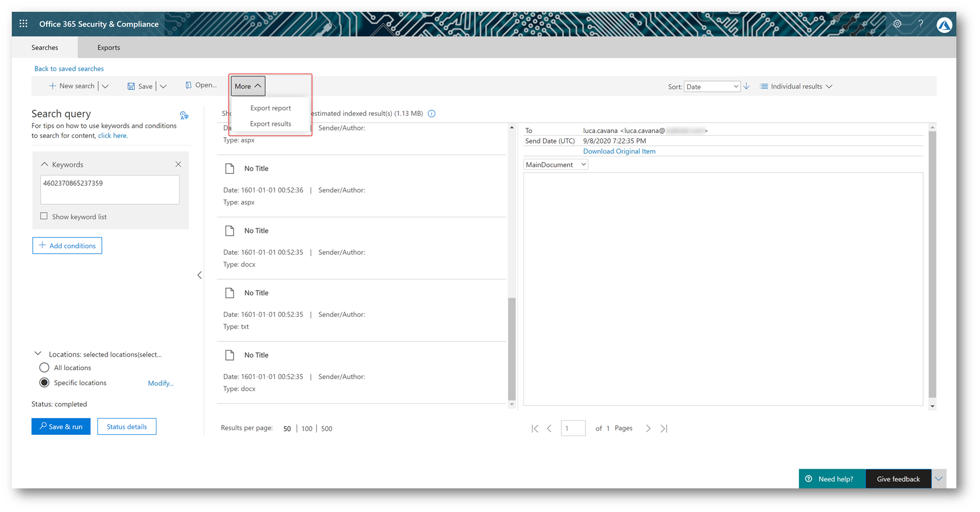Set results per page to 50

tap(287, 429)
